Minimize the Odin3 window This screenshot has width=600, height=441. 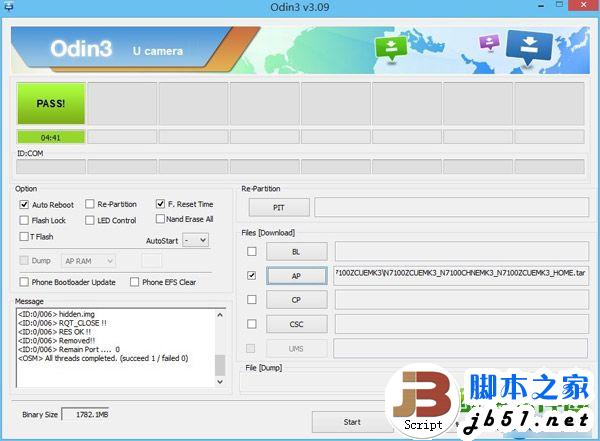click(541, 6)
